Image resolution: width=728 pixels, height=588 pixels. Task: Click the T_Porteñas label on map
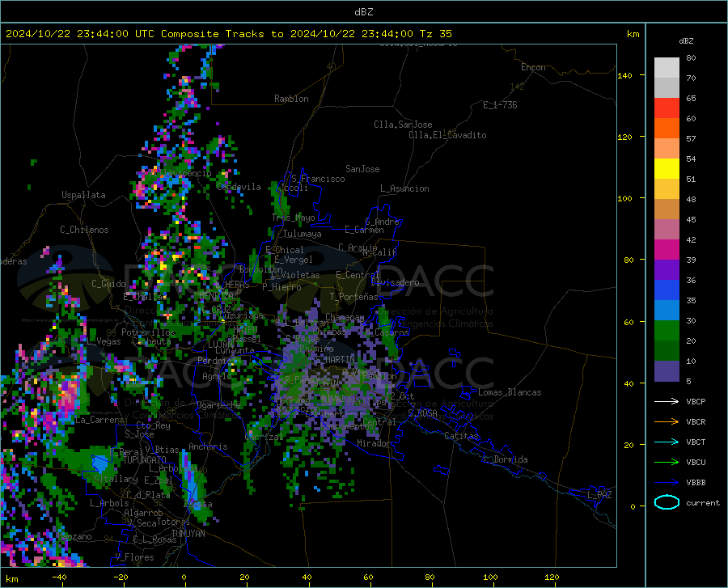[x=353, y=297]
